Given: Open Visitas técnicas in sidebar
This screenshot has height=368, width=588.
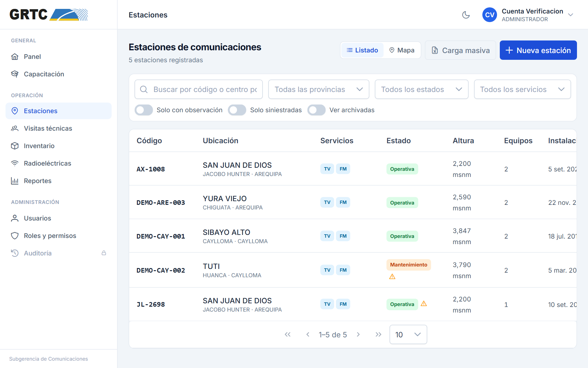Looking at the screenshot, I should pyautogui.click(x=58, y=128).
